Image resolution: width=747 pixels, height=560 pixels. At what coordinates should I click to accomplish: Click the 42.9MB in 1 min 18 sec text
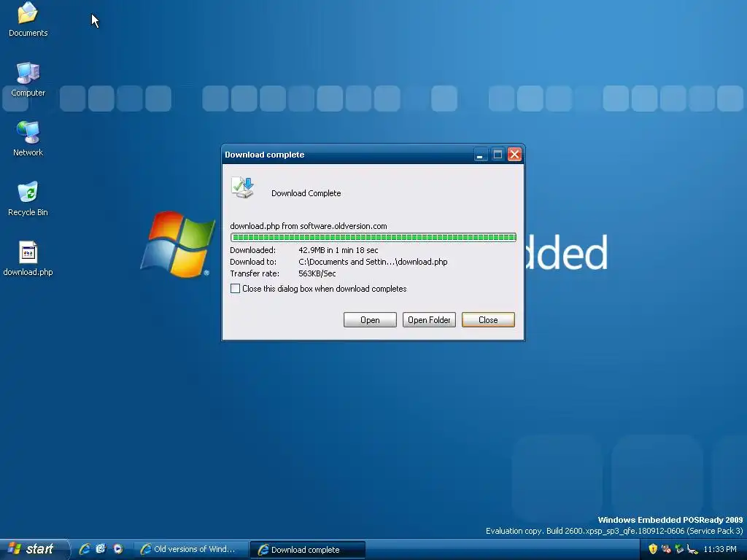point(338,250)
